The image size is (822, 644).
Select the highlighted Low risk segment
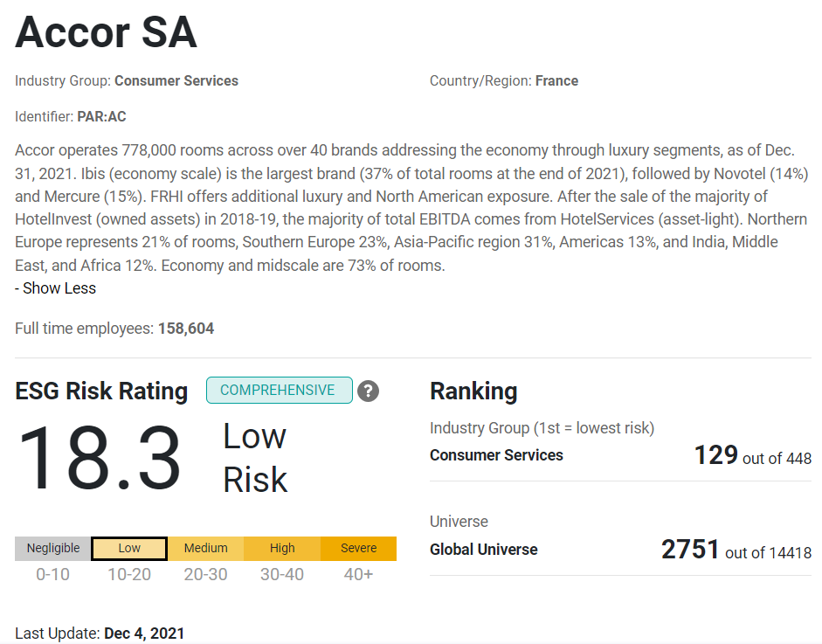pyautogui.click(x=129, y=549)
